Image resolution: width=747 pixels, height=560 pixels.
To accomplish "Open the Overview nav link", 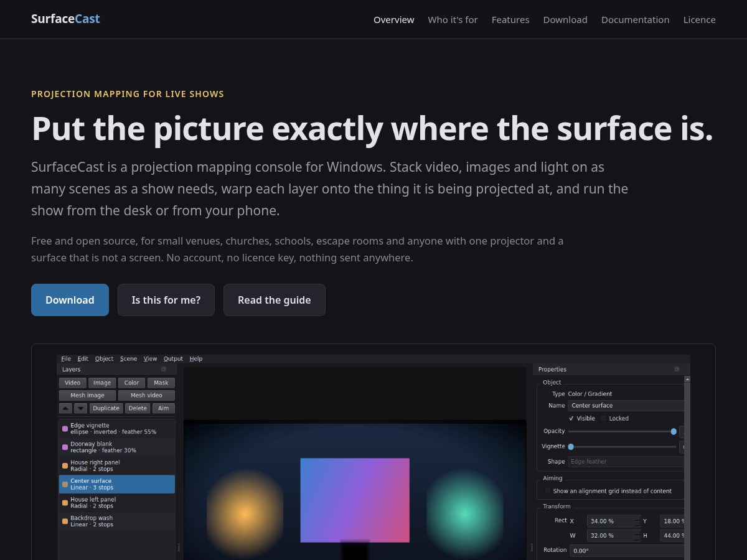I will click(393, 20).
